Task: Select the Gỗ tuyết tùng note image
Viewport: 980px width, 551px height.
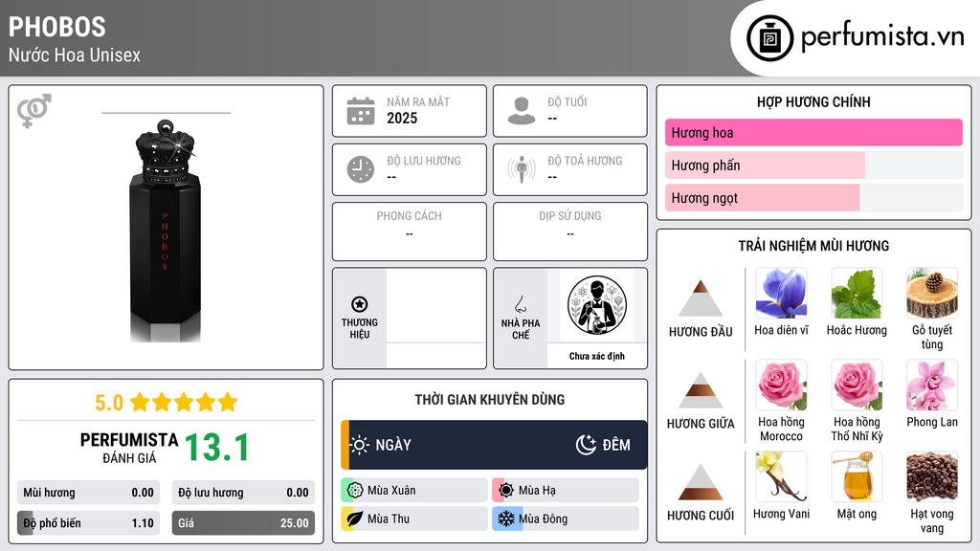Action: tap(932, 294)
